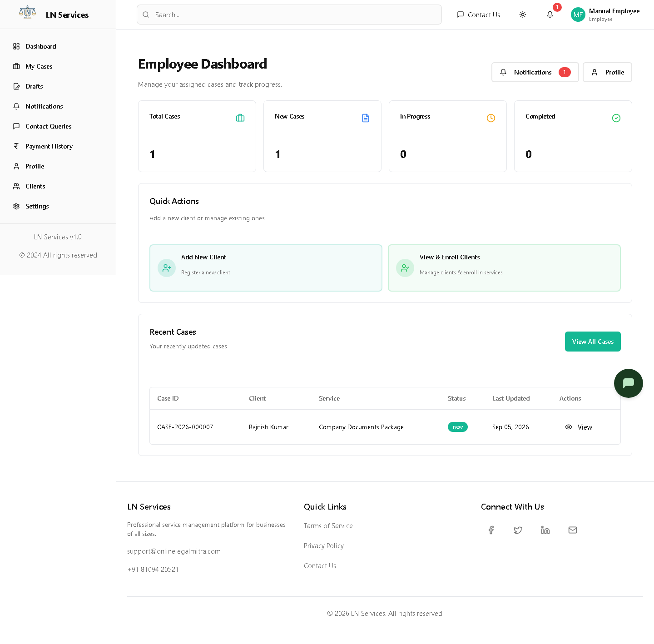Click the New Cases stat card

(x=322, y=136)
